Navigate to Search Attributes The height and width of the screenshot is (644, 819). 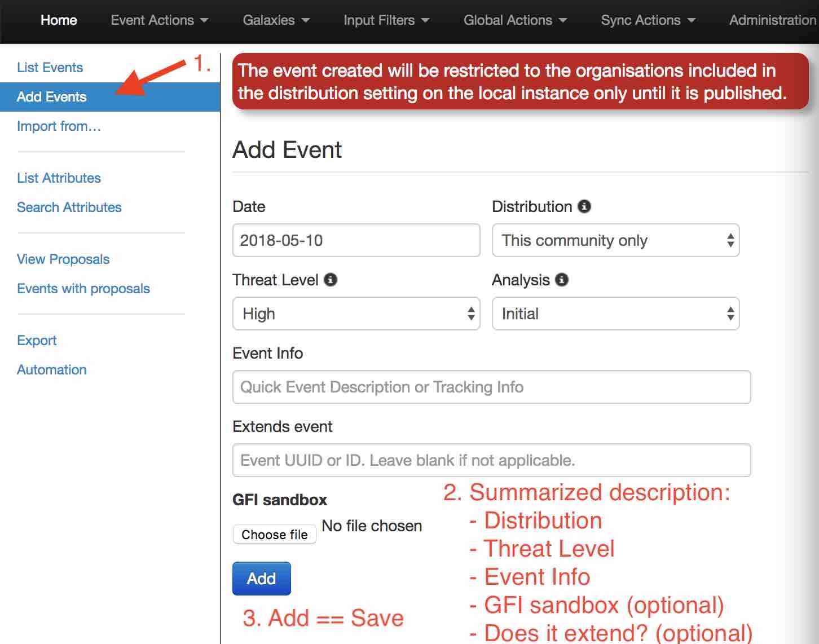pyautogui.click(x=69, y=207)
